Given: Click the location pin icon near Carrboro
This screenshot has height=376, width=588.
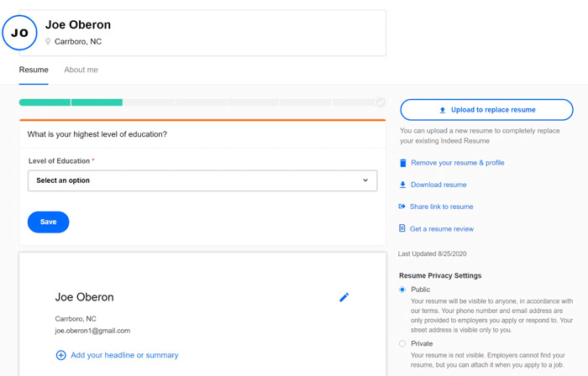Looking at the screenshot, I should point(48,41).
